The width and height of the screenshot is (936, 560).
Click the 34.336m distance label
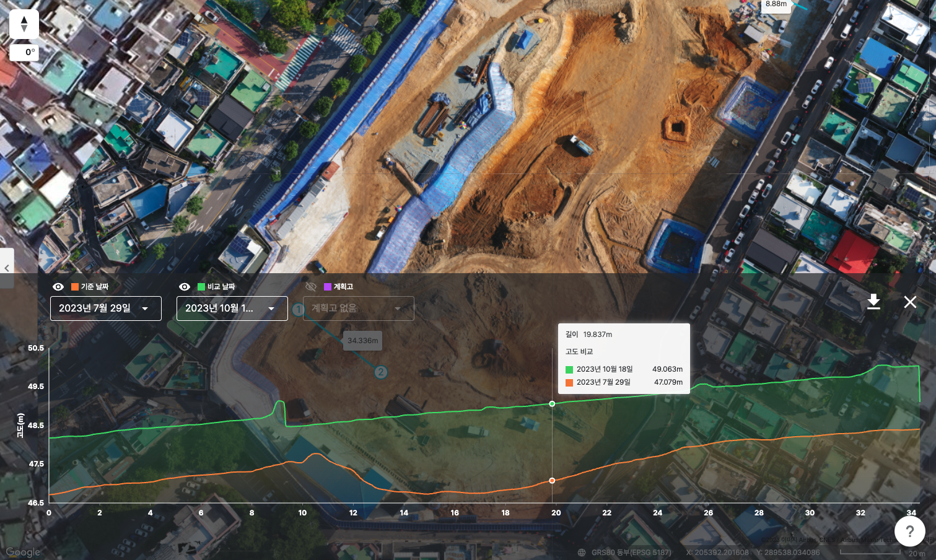click(362, 341)
